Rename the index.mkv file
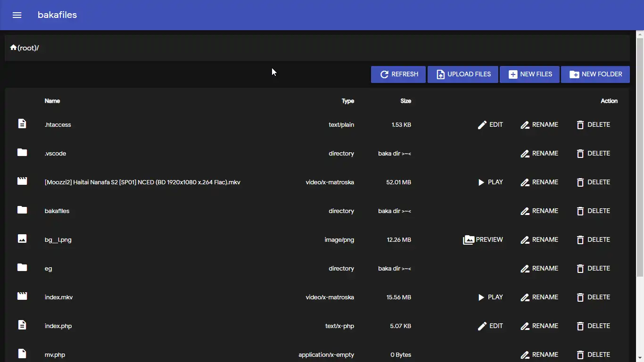The image size is (644, 362). point(539,297)
